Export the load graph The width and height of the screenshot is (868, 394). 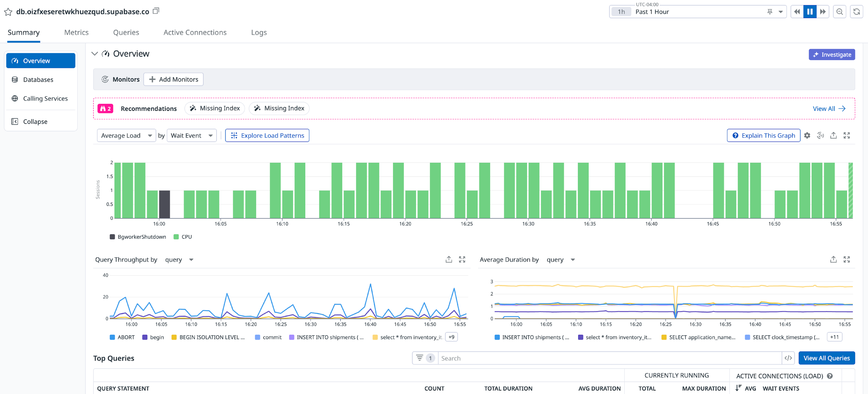(x=833, y=135)
